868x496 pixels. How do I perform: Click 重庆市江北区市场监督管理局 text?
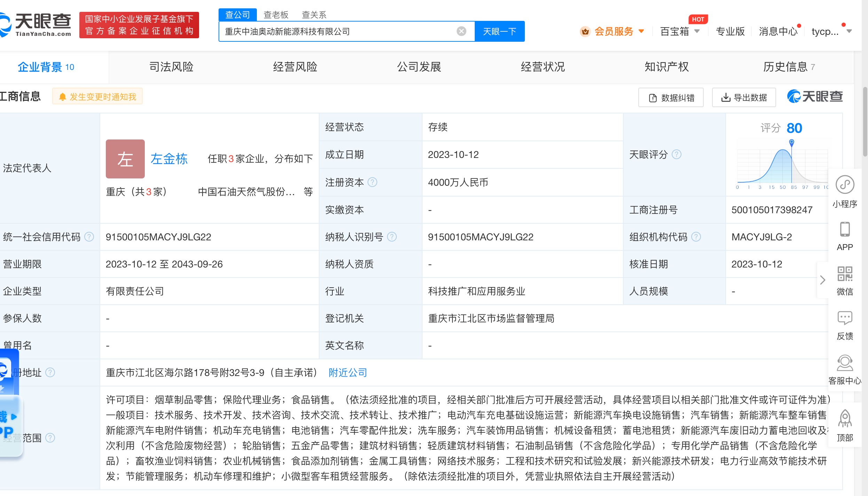pyautogui.click(x=491, y=318)
